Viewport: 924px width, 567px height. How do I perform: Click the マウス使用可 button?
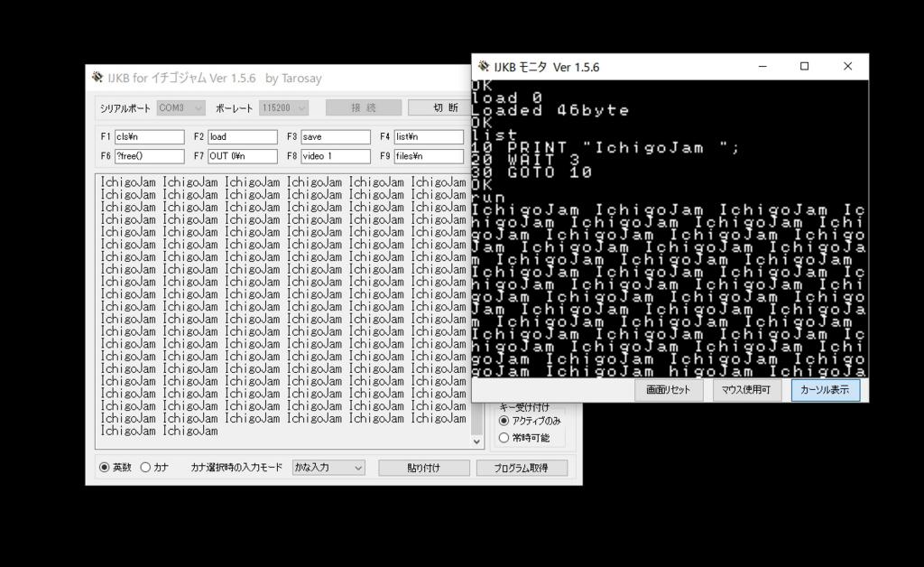746,390
